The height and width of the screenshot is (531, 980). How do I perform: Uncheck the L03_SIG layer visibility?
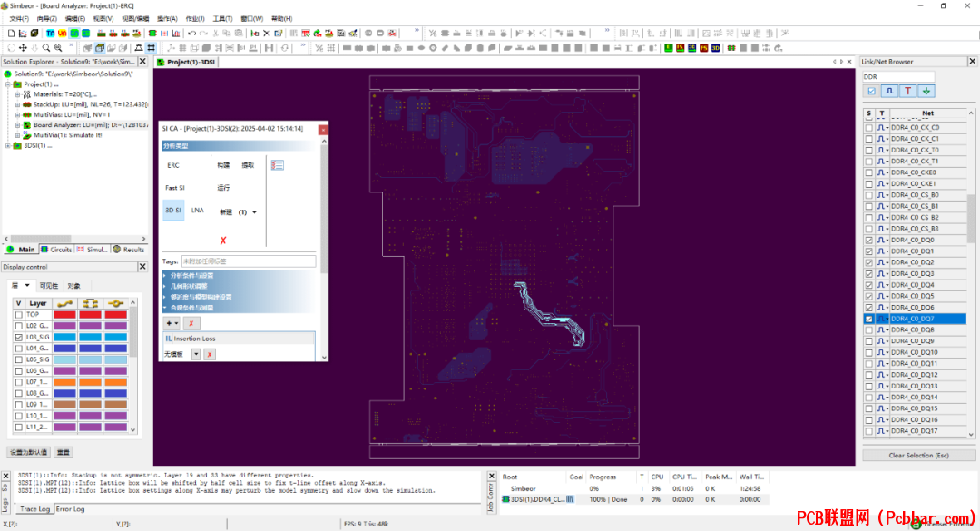click(19, 337)
